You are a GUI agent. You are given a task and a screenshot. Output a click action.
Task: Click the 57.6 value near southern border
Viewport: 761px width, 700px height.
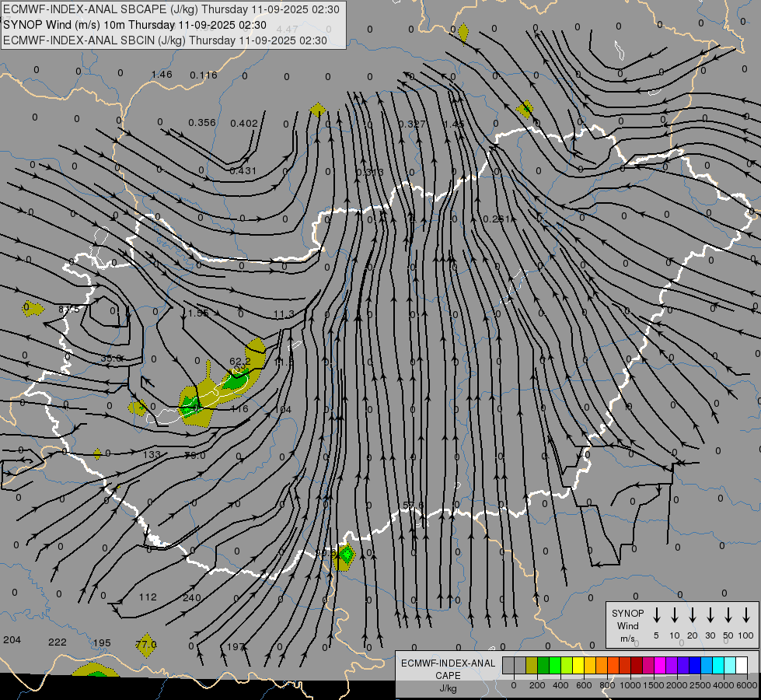413,506
